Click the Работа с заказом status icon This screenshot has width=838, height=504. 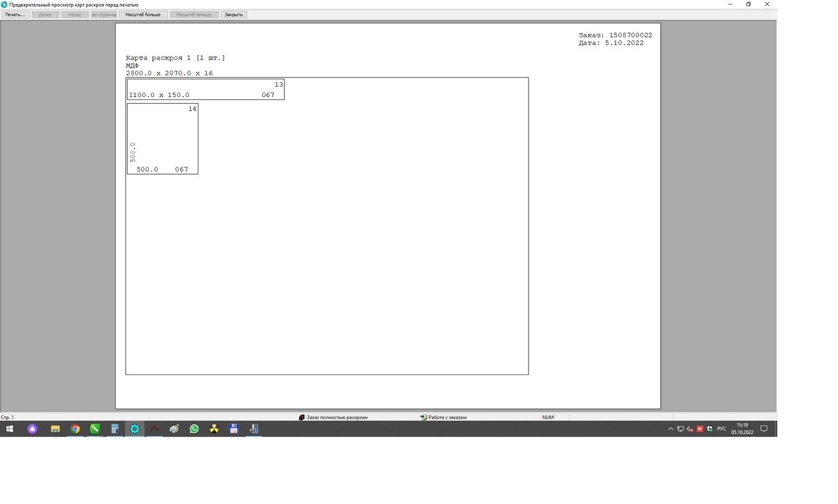pos(423,417)
